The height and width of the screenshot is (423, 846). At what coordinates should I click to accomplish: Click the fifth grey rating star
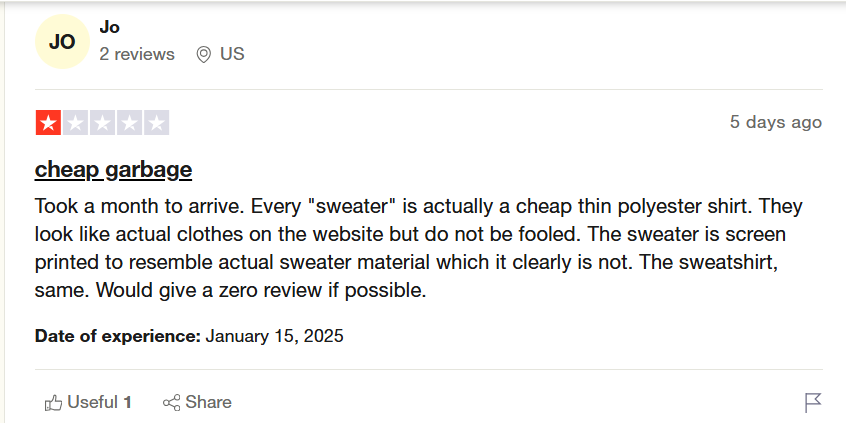coord(156,123)
